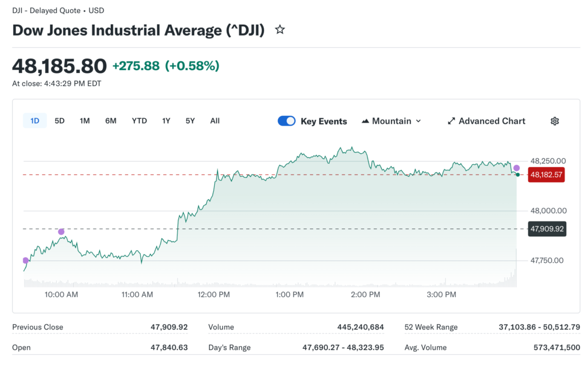Click the Mountain chart type icon
Viewport: 588px width, 373px height.
tap(365, 121)
